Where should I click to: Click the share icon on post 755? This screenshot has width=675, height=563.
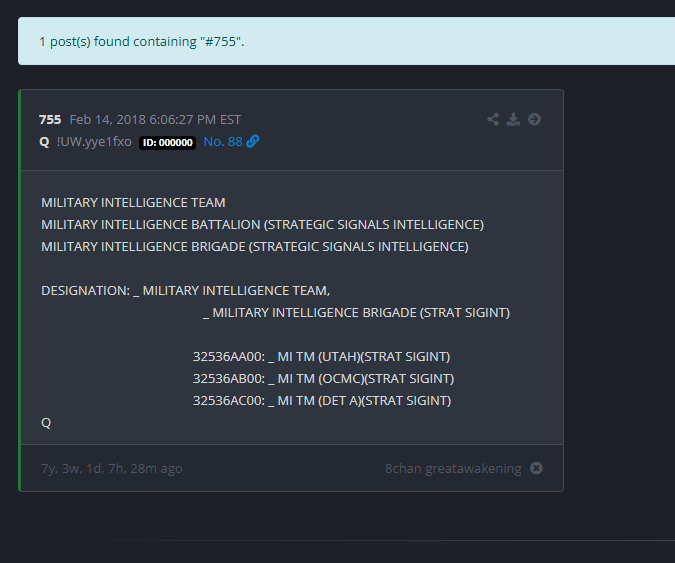pyautogui.click(x=493, y=119)
